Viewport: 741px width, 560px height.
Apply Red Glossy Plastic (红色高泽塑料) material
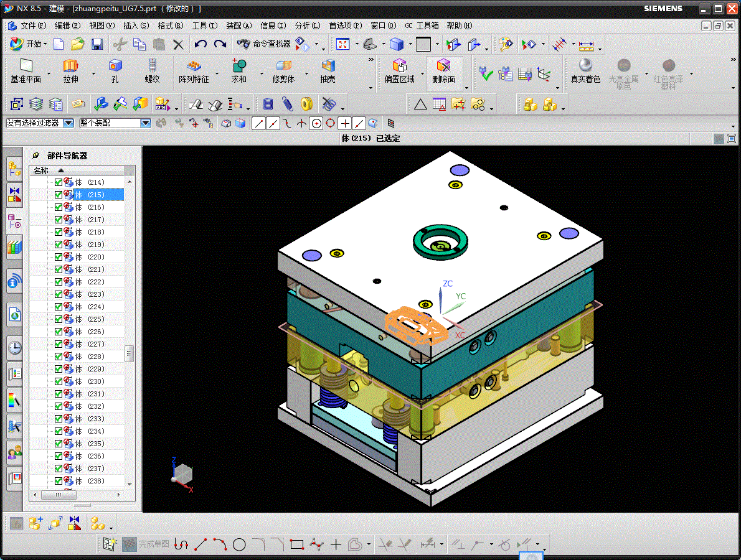point(669,73)
